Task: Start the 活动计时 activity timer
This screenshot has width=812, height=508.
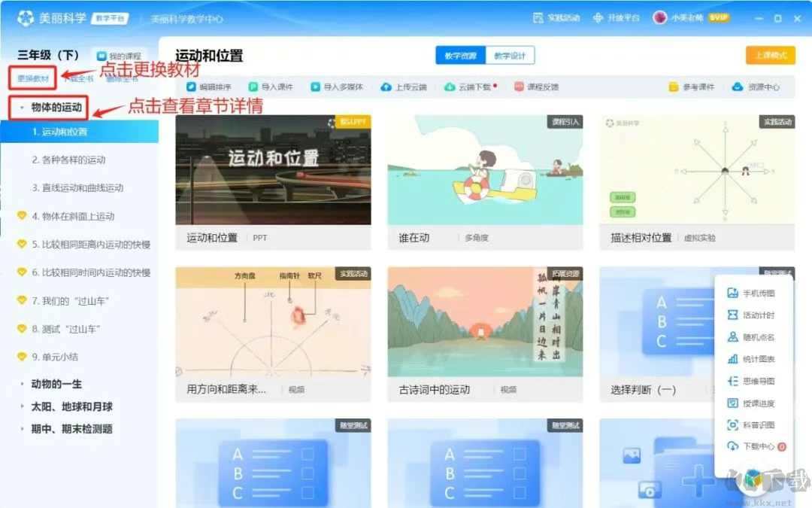Action: (x=751, y=315)
